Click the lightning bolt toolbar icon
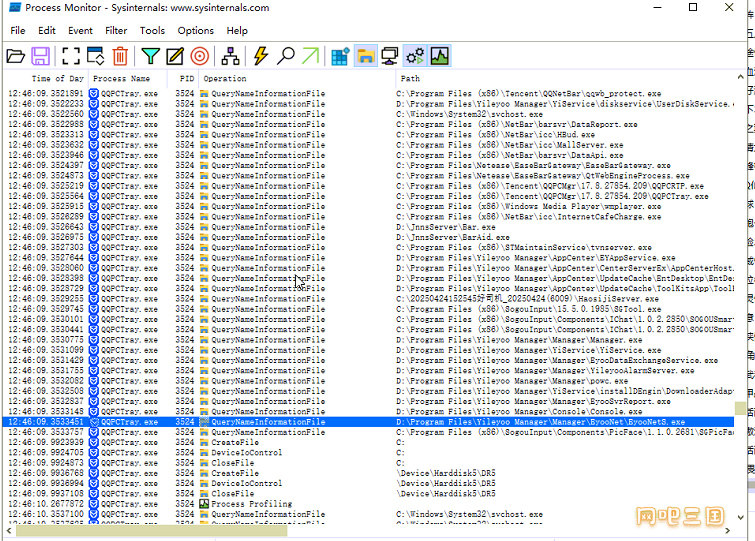The image size is (755, 541). click(260, 56)
